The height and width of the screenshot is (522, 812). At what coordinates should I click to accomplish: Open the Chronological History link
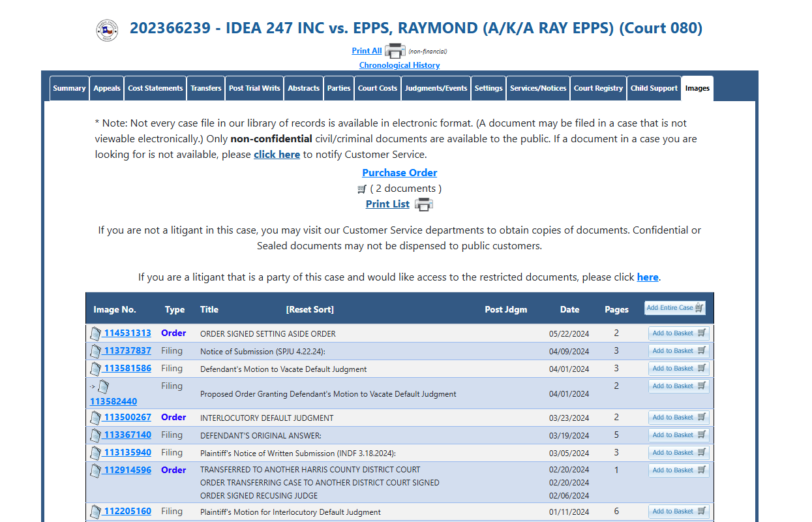(x=399, y=65)
